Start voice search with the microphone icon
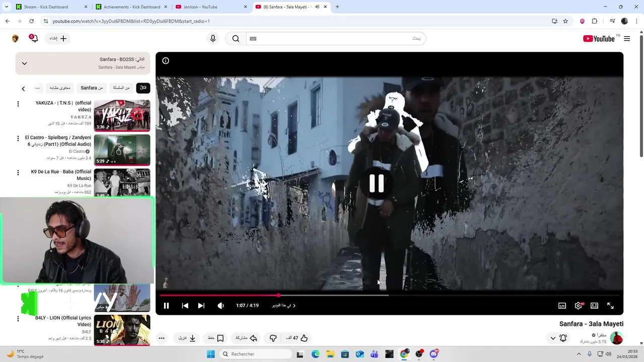The image size is (644, 362). point(213,39)
